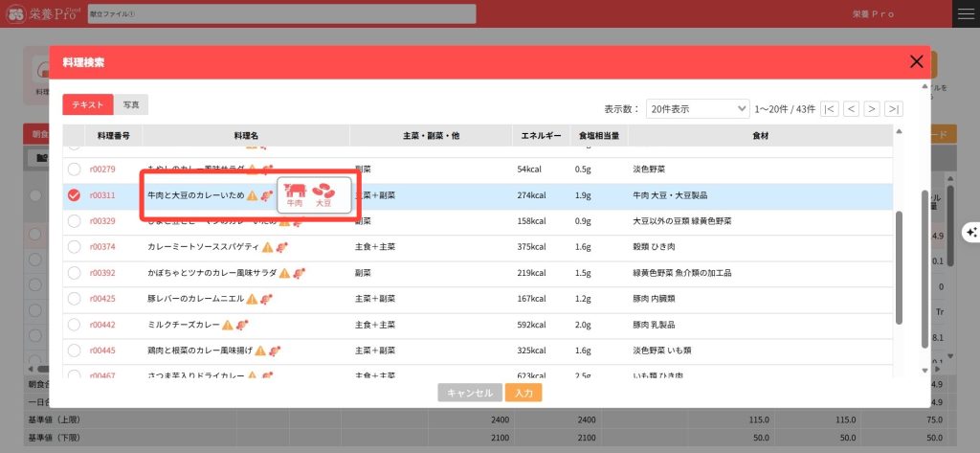Open recipe link r00425
Viewport: 980px width, 453px height.
[x=102, y=299]
